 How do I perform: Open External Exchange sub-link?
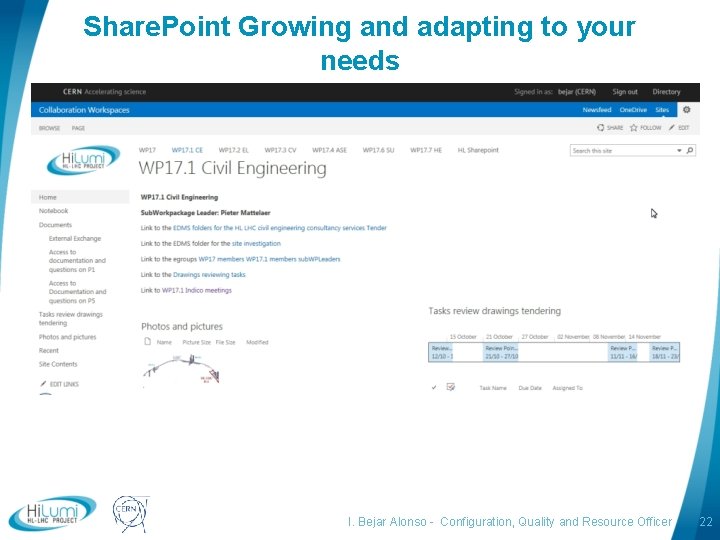pos(75,238)
